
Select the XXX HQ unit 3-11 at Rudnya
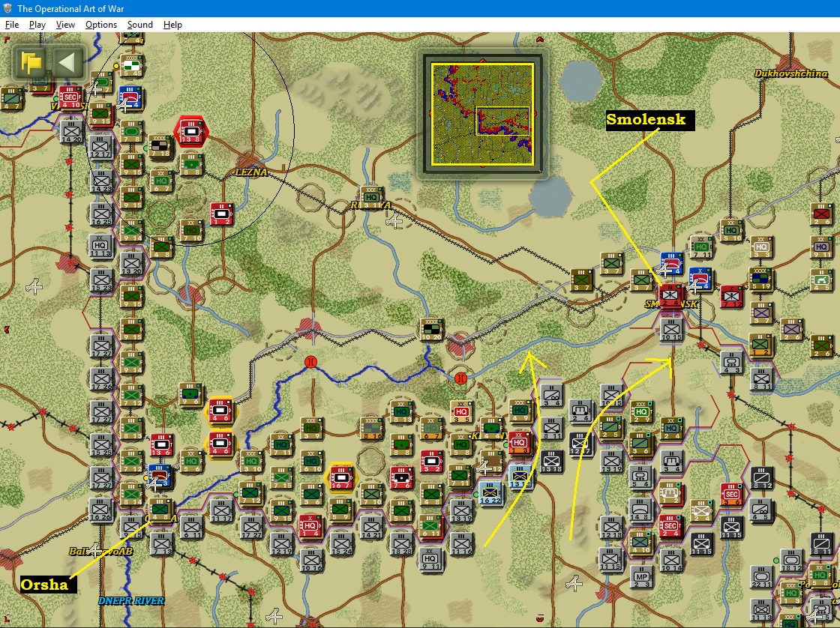coord(370,196)
